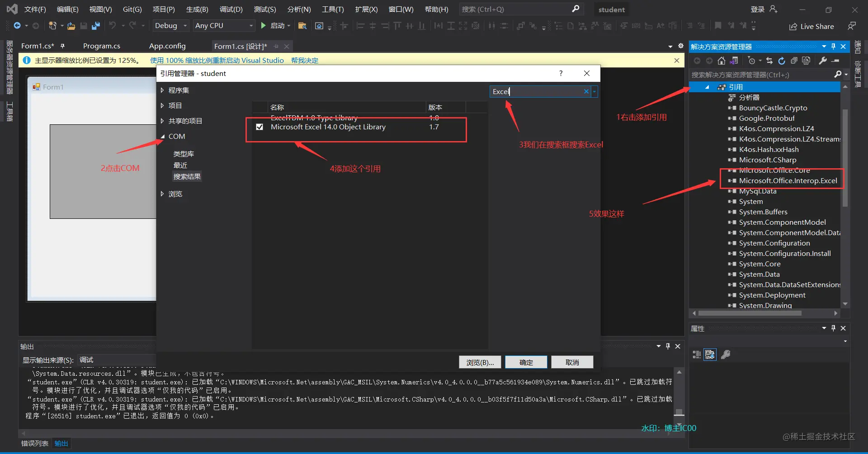This screenshot has width=868, height=454.
Task: Click the 取消 button in Reference Manager
Action: [x=572, y=362]
